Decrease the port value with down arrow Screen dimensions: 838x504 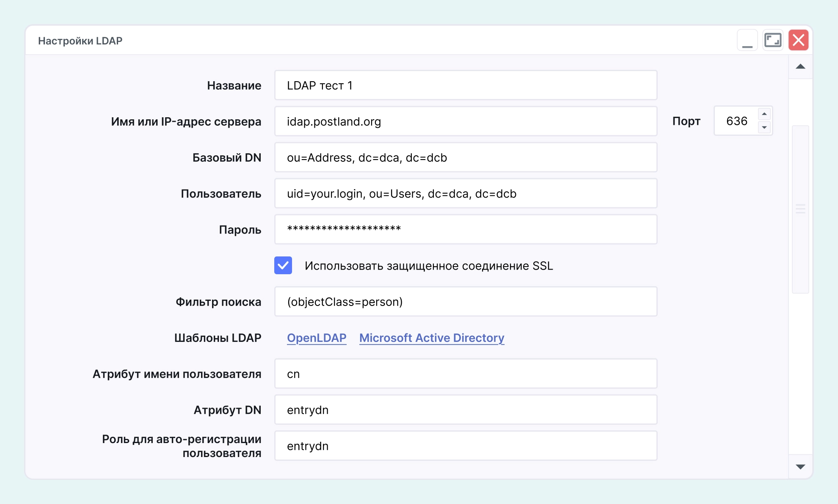pyautogui.click(x=764, y=127)
